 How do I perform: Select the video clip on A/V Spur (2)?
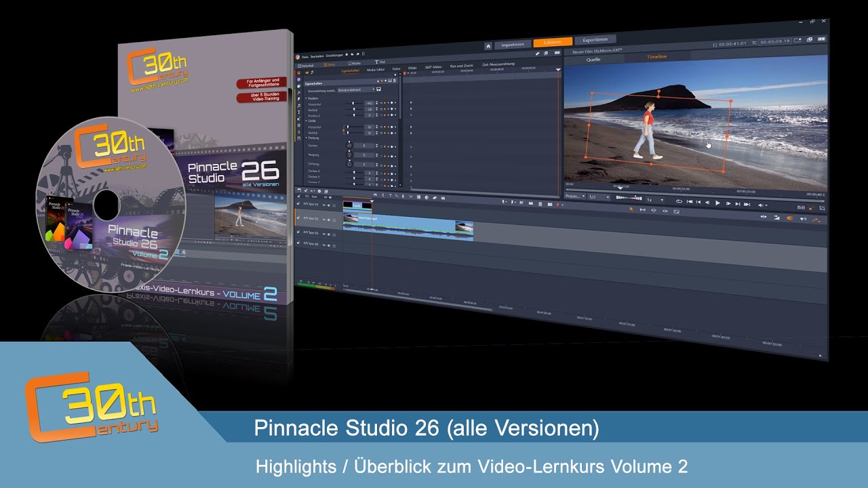tap(408, 226)
